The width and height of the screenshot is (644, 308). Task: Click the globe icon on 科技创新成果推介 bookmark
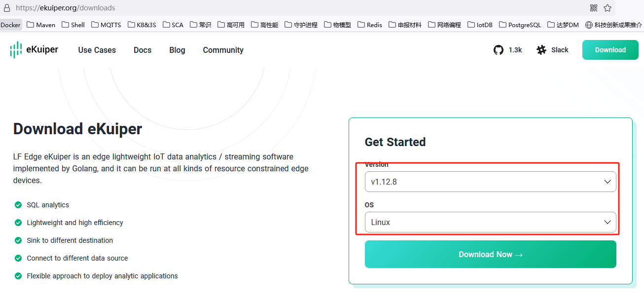(x=589, y=25)
